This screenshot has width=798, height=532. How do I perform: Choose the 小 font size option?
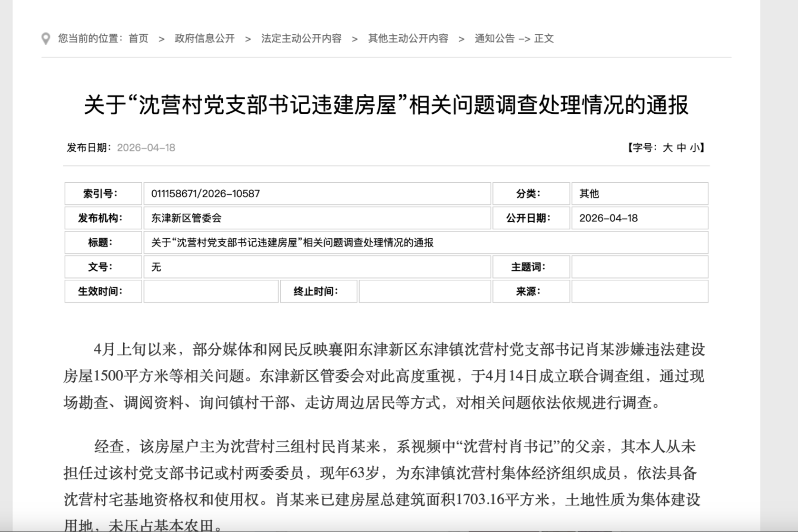point(695,148)
